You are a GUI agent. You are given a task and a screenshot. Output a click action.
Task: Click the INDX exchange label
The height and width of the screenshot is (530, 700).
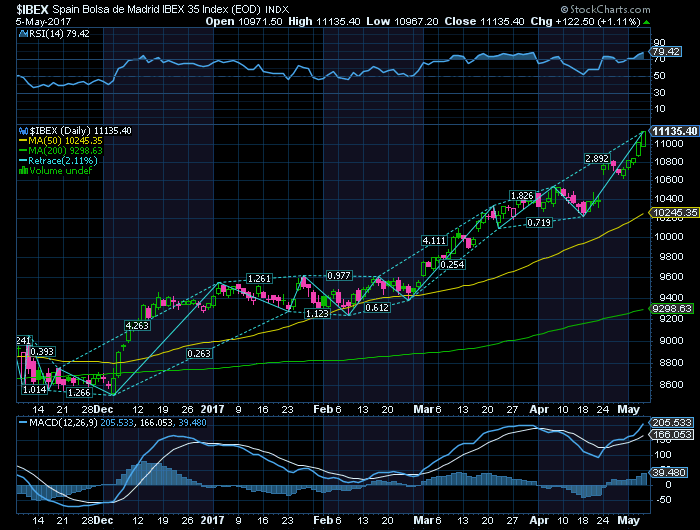click(x=277, y=9)
